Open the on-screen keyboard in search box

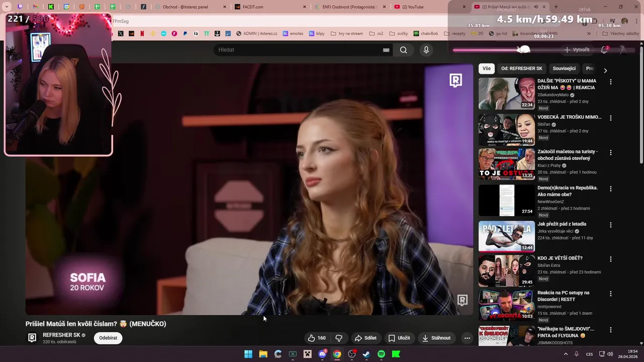pyautogui.click(x=386, y=50)
